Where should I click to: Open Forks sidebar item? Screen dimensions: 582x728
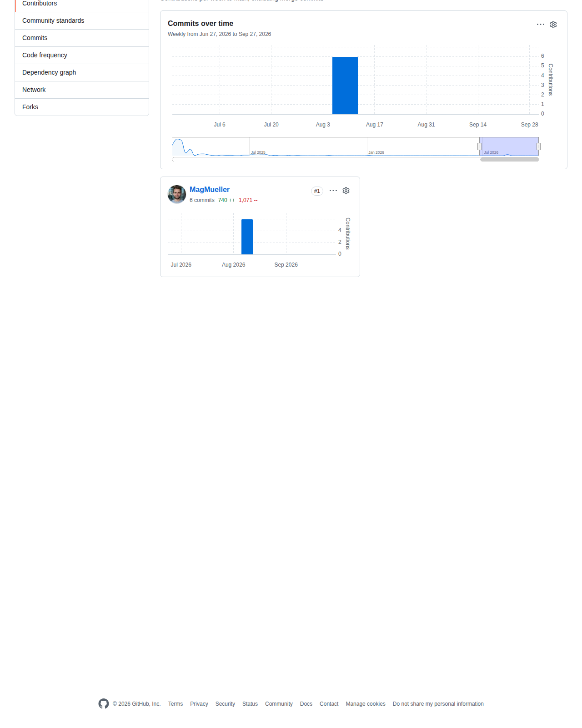(82, 107)
